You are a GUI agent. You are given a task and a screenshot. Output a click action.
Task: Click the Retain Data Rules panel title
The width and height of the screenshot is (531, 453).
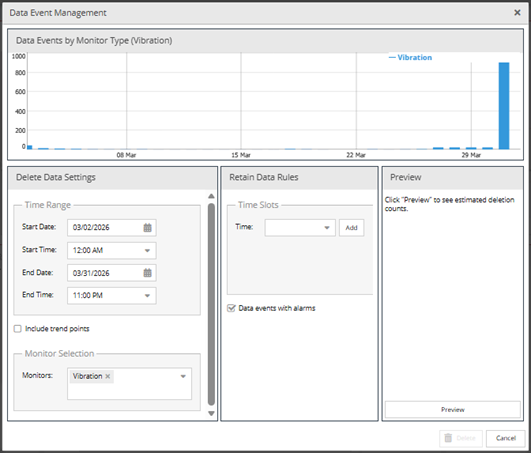(264, 177)
